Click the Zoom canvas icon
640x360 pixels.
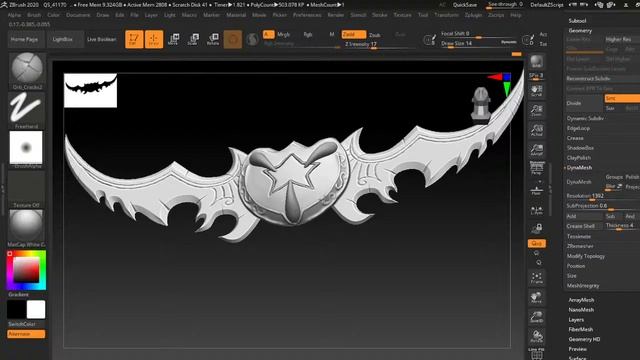pyautogui.click(x=536, y=111)
